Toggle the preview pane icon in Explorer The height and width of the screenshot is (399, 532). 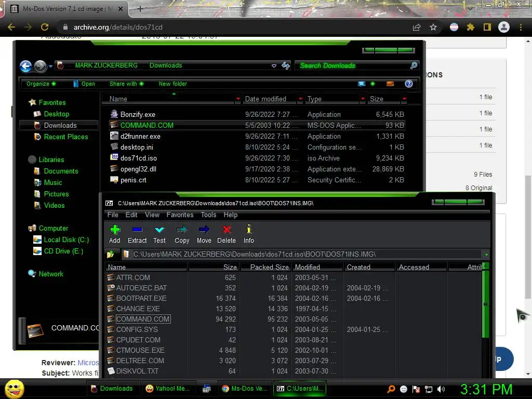(390, 84)
